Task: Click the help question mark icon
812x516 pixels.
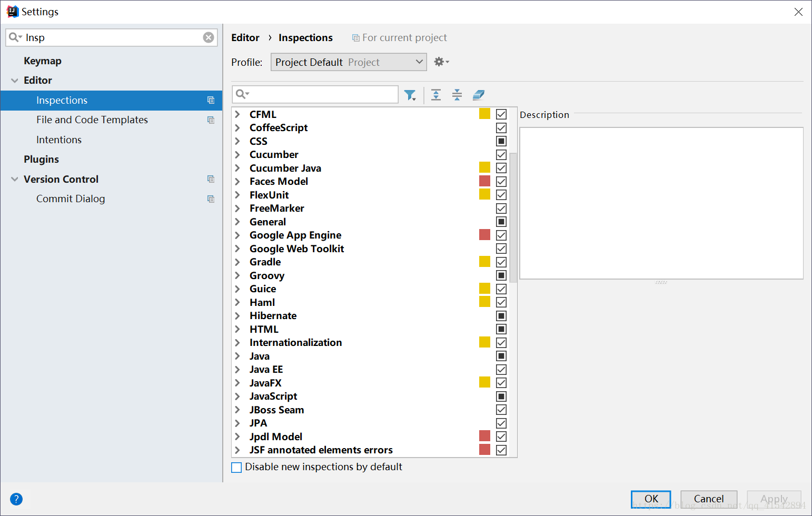Action: click(x=16, y=499)
